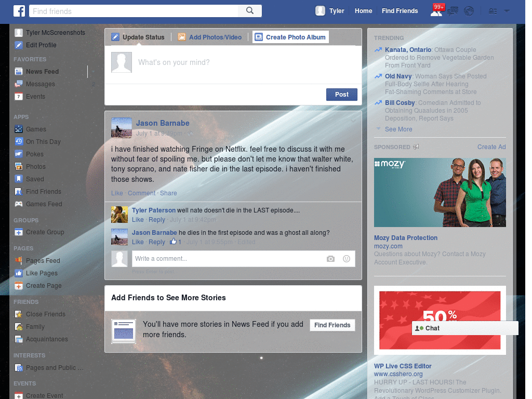Click the Games Feed controller icon

tap(19, 204)
